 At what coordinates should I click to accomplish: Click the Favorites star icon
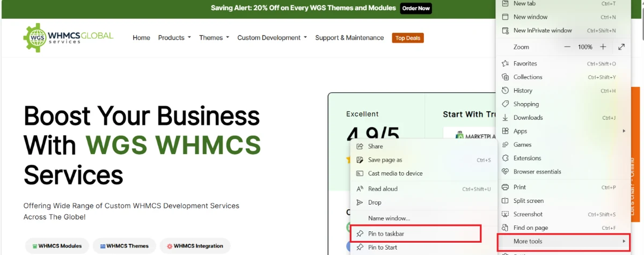pyautogui.click(x=504, y=63)
